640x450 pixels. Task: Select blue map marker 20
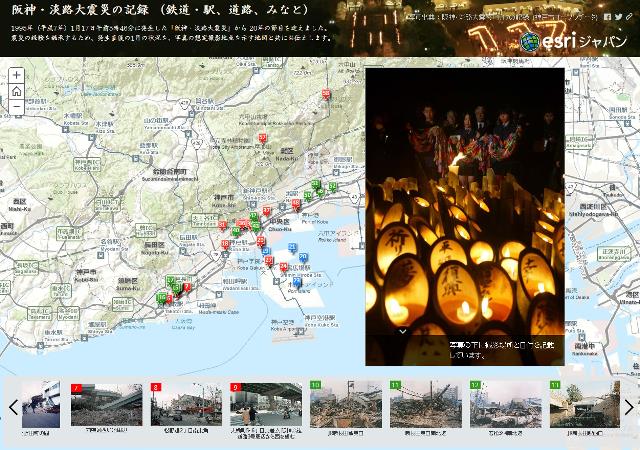[303, 257]
